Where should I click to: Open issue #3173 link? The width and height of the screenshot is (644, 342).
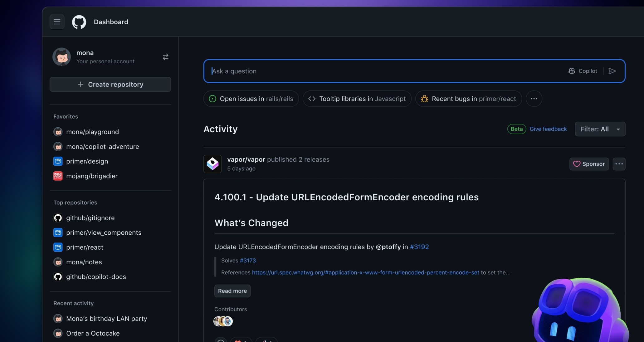tap(248, 261)
